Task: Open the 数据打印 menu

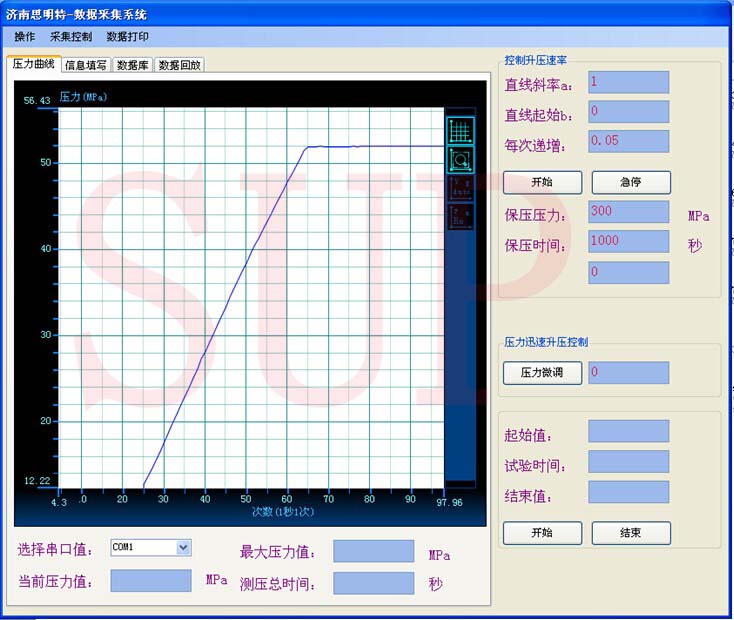Action: click(127, 36)
